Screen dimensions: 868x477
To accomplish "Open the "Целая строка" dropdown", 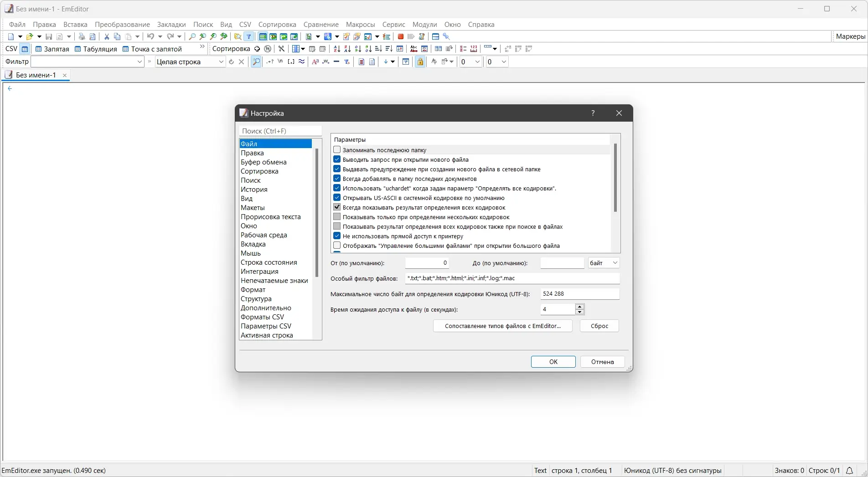I will [190, 62].
